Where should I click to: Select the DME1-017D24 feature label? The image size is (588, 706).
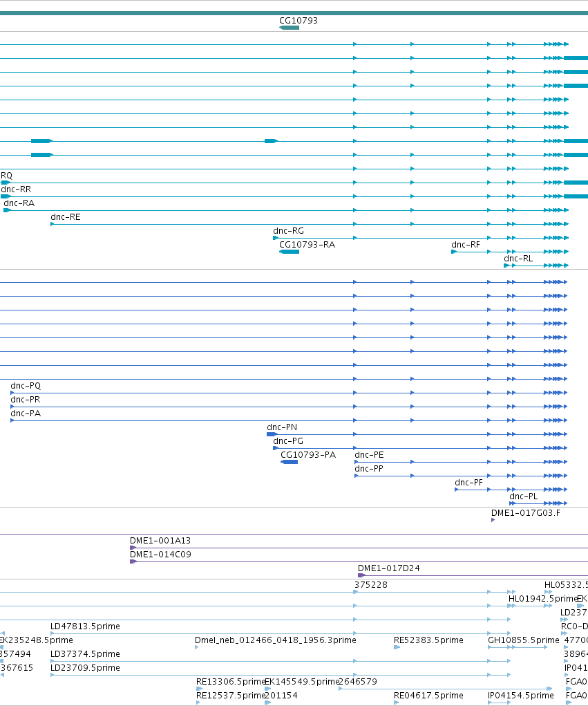tap(389, 568)
